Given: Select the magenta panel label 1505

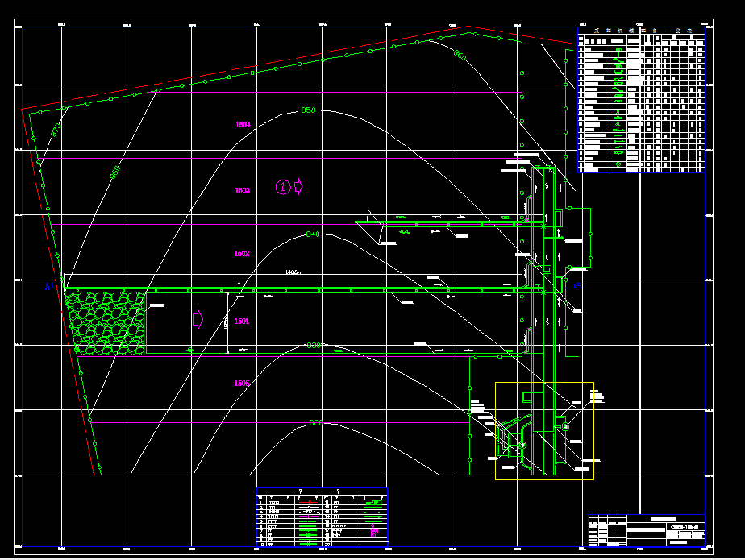Looking at the screenshot, I should 241,384.
